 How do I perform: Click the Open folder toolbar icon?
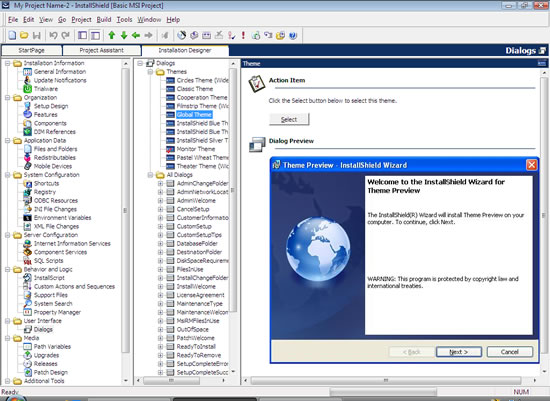[x=24, y=35]
